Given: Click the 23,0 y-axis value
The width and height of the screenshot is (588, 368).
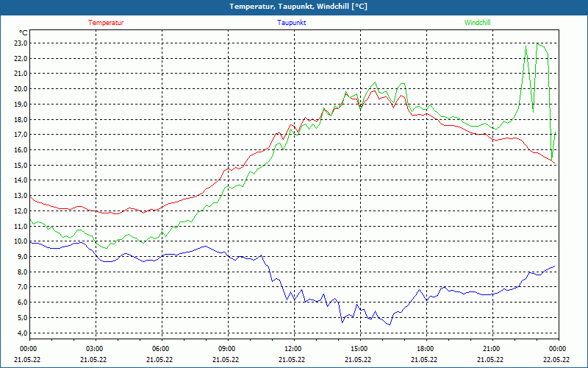Looking at the screenshot, I should 21,43.
